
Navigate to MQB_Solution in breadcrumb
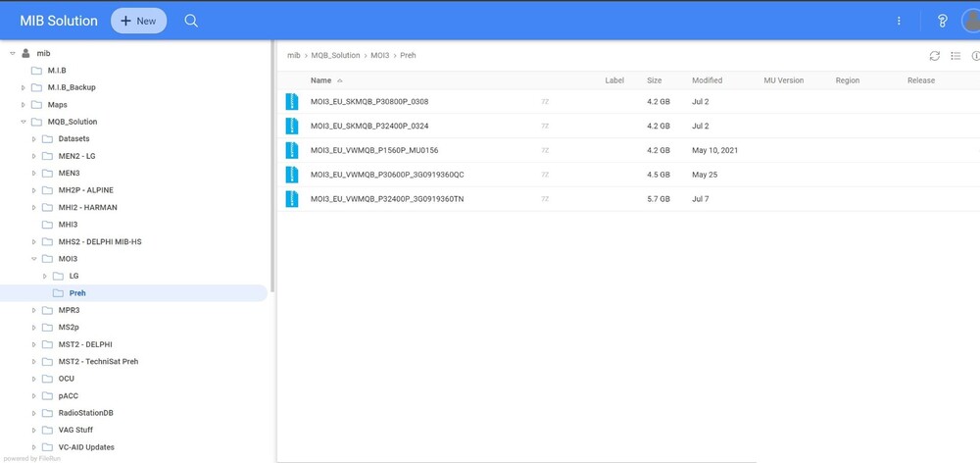coord(335,56)
